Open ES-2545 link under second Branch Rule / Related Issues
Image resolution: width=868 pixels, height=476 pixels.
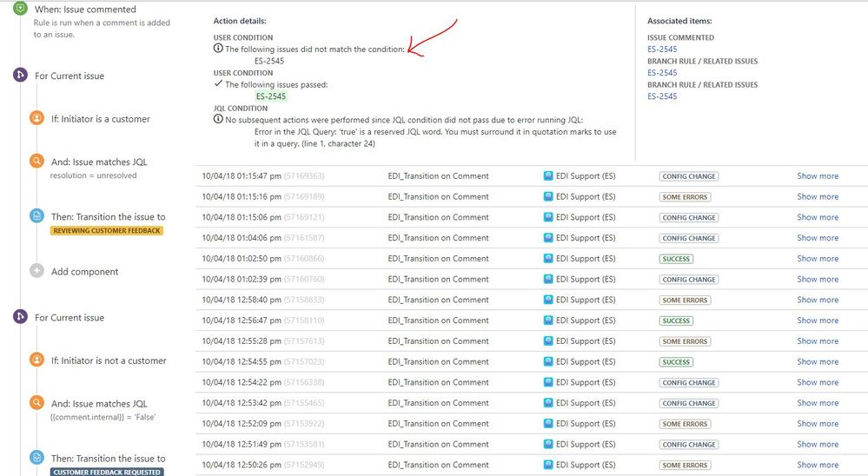pos(662,96)
